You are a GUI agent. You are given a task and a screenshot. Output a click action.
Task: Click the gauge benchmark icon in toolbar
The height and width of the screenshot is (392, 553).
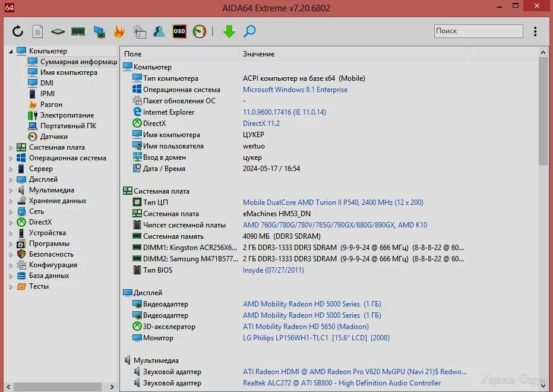(x=200, y=31)
